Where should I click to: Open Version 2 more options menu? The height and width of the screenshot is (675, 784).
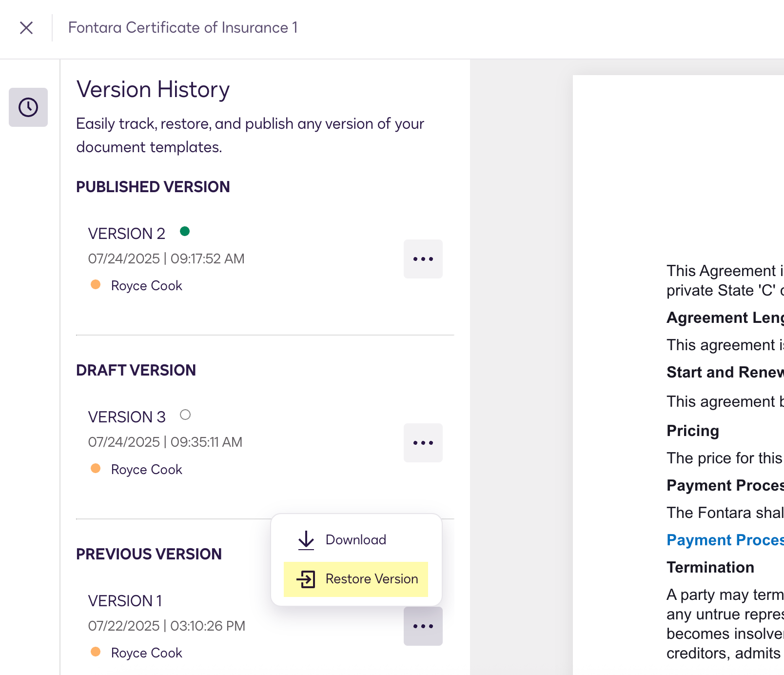tap(423, 259)
